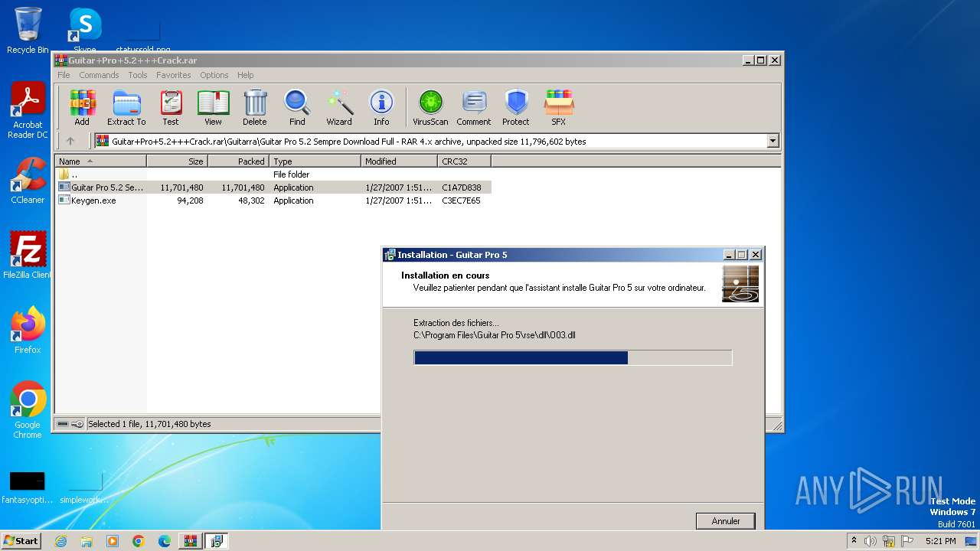This screenshot has width=980, height=551.
Task: Click the Delete trash bin icon
Action: click(x=255, y=107)
